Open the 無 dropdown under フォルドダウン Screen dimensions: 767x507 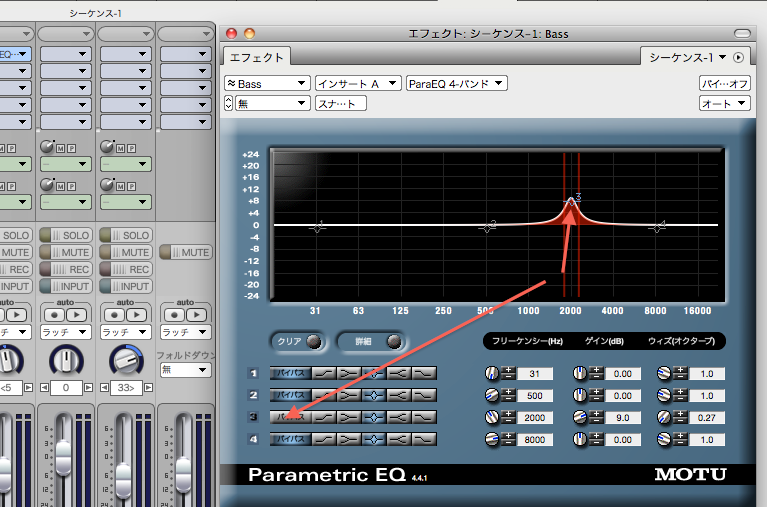click(185, 369)
